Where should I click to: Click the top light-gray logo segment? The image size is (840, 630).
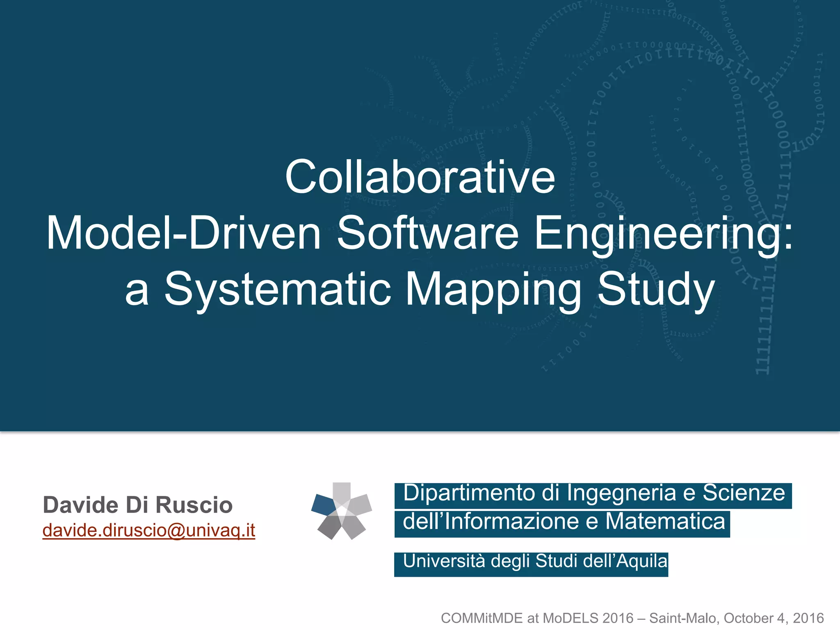coord(342,492)
